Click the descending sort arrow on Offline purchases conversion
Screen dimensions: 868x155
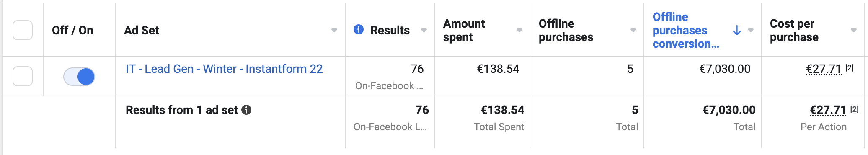pyautogui.click(x=737, y=30)
